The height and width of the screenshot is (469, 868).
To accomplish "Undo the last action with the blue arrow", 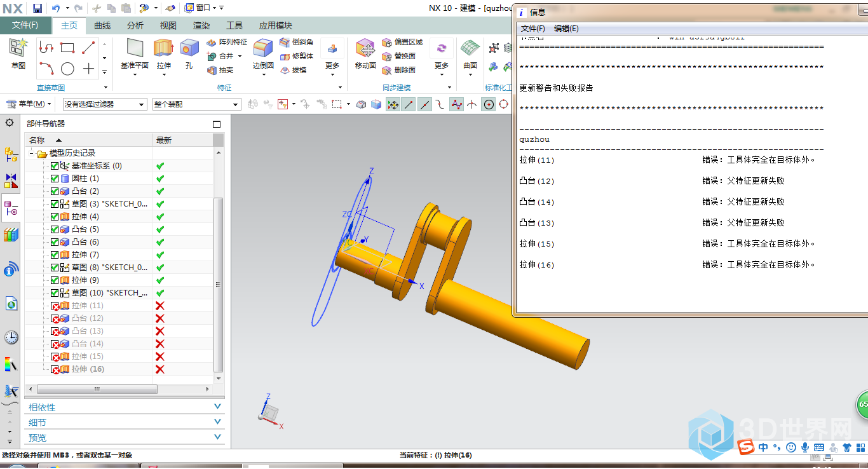I will pos(55,8).
